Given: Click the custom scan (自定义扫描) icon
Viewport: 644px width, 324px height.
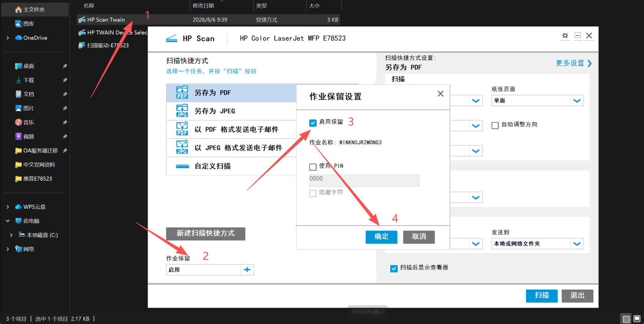Looking at the screenshot, I should click(x=182, y=166).
